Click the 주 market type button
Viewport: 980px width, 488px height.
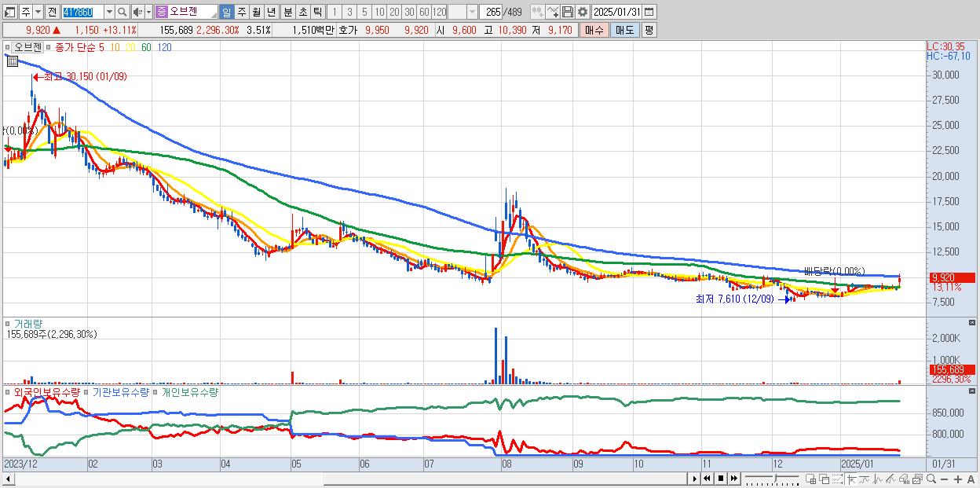coord(26,13)
